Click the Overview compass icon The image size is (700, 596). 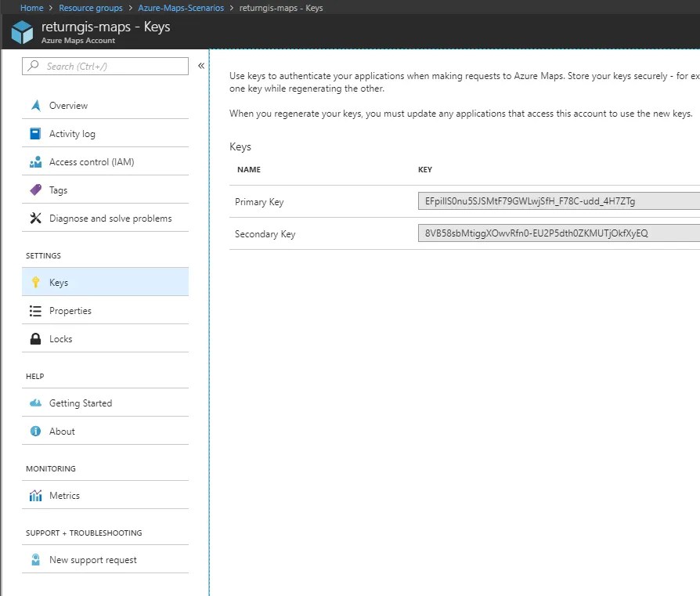coord(36,106)
